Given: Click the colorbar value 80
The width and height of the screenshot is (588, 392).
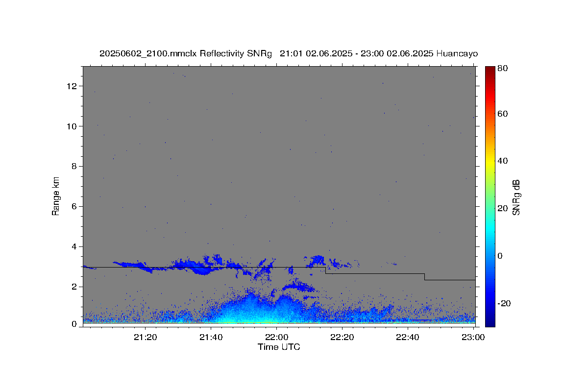Looking at the screenshot, I should coord(502,69).
